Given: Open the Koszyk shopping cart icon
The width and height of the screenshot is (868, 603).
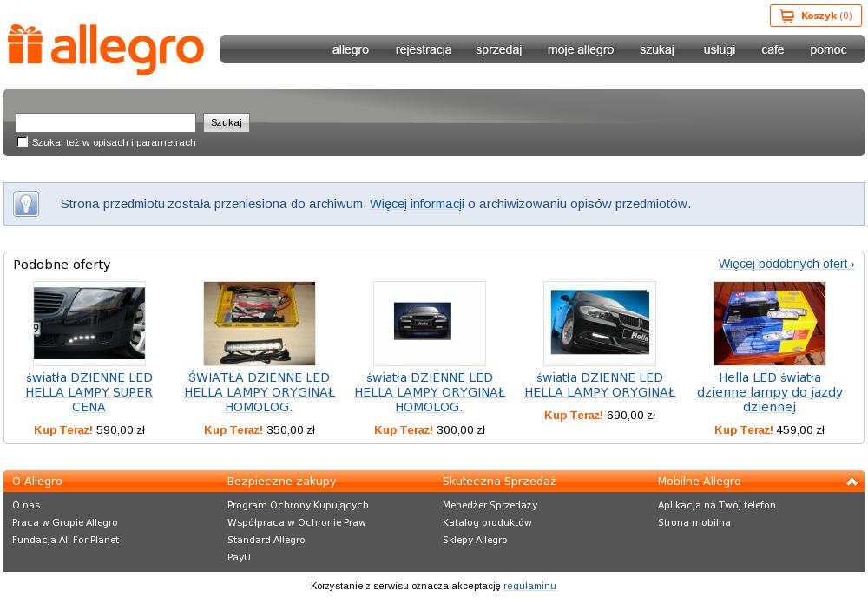Looking at the screenshot, I should [x=786, y=16].
